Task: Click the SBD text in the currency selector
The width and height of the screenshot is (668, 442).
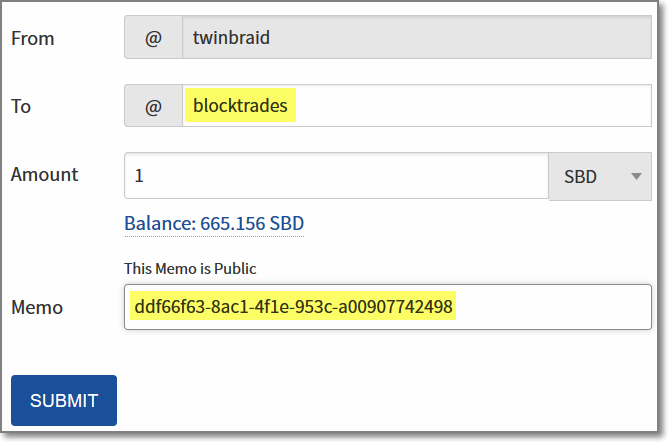Action: pyautogui.click(x=580, y=176)
